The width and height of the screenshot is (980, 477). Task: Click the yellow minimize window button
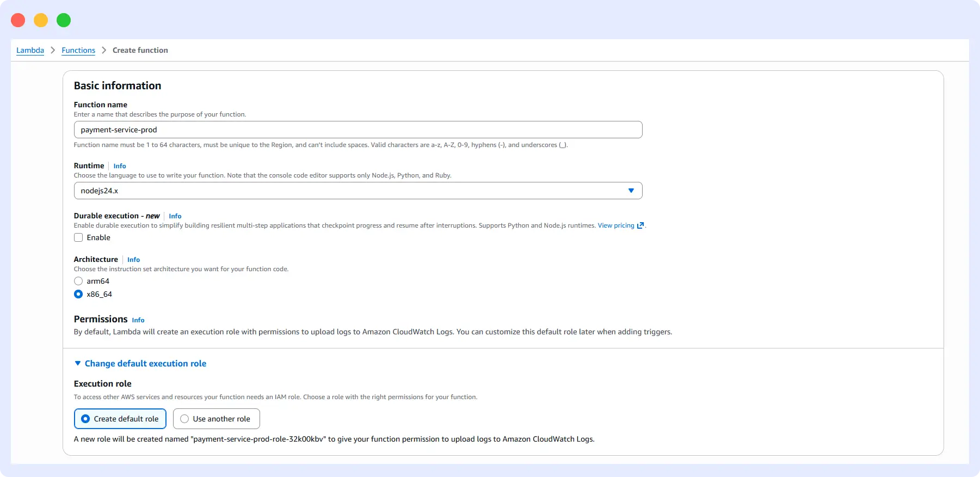pos(41,20)
